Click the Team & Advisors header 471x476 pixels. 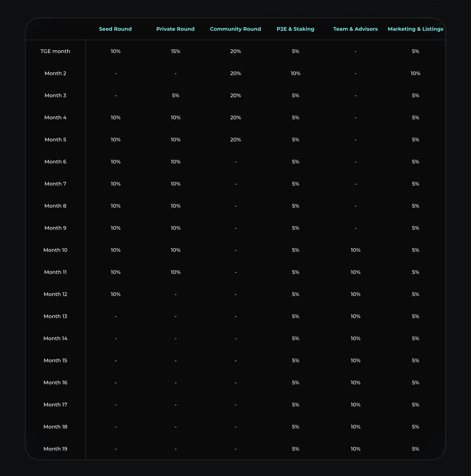coord(355,29)
